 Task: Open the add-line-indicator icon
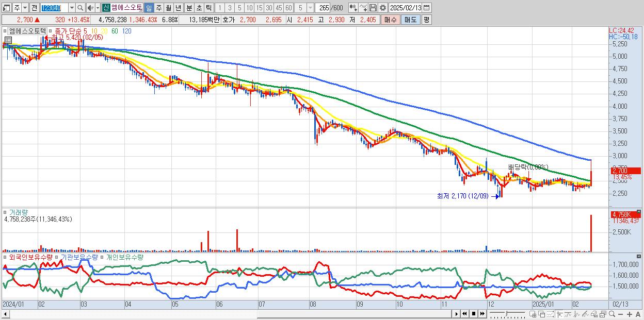(x=363, y=8)
